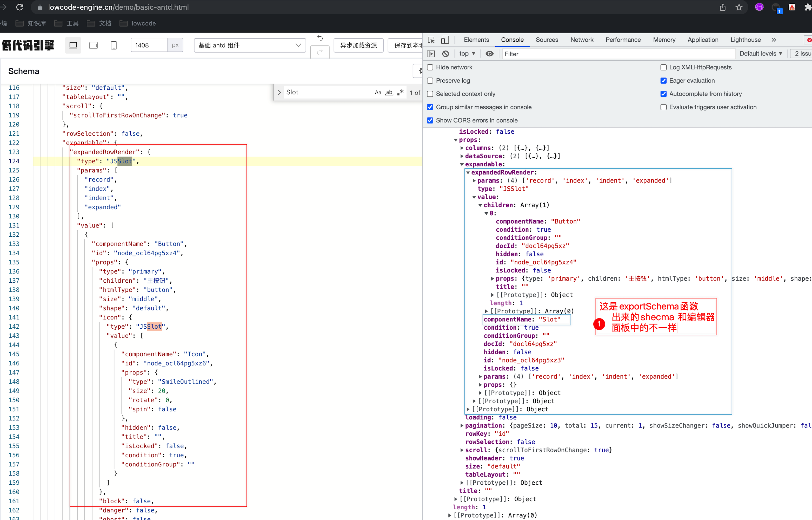Open the Default levels dropdown

(x=761, y=54)
